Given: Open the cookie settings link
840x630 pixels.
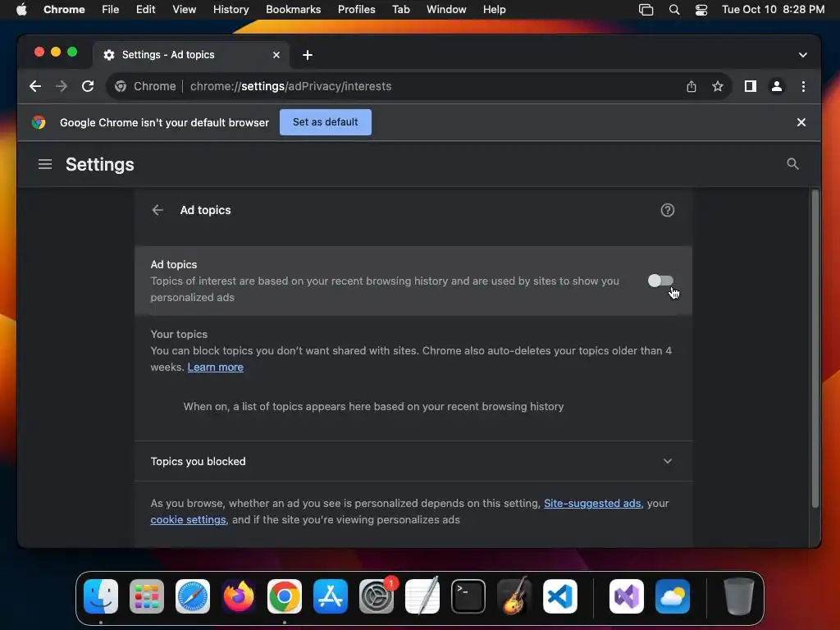Looking at the screenshot, I should pos(188,519).
